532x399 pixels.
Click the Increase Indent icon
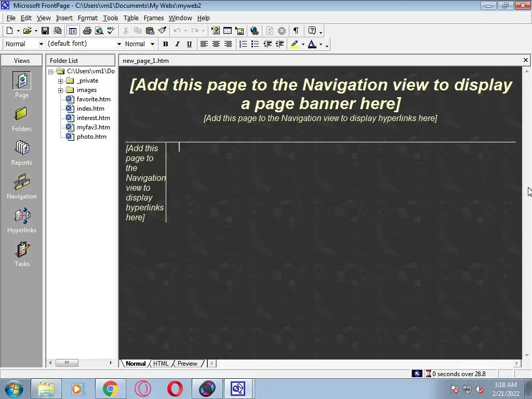pyautogui.click(x=280, y=44)
